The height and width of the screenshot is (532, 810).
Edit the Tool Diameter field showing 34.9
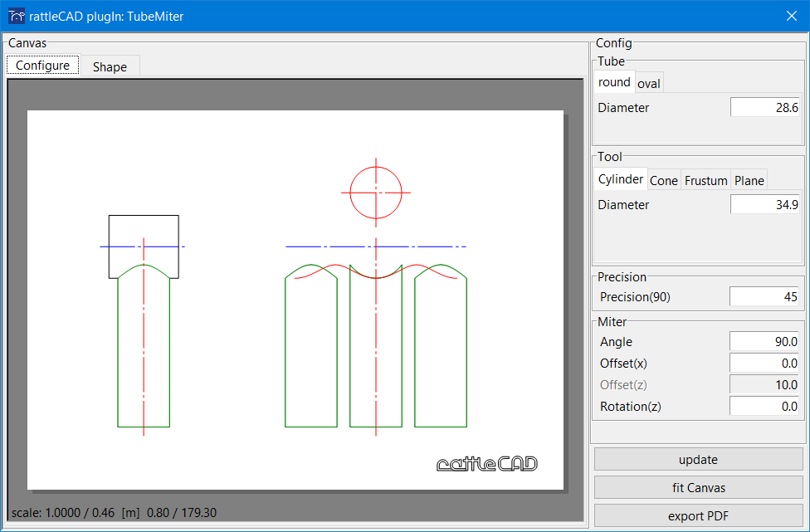tap(764, 204)
